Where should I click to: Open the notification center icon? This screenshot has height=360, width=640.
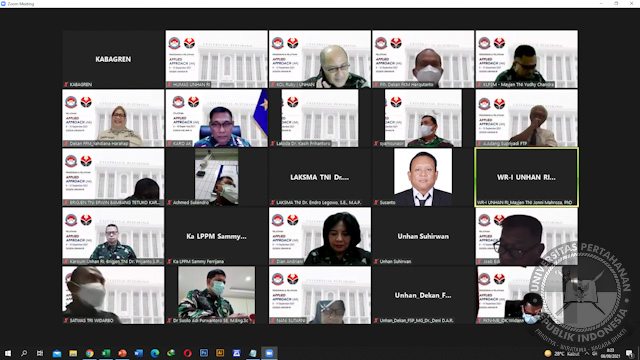[x=629, y=353]
